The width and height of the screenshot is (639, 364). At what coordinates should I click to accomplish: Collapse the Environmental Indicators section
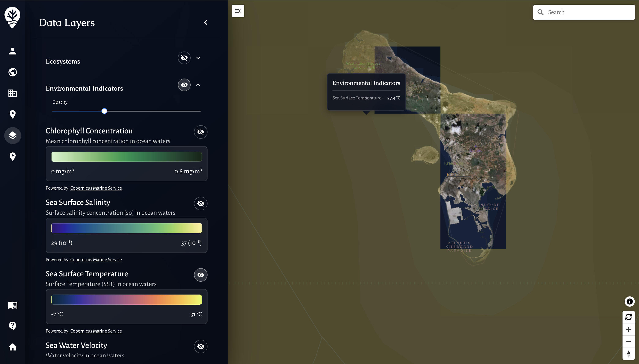198,85
